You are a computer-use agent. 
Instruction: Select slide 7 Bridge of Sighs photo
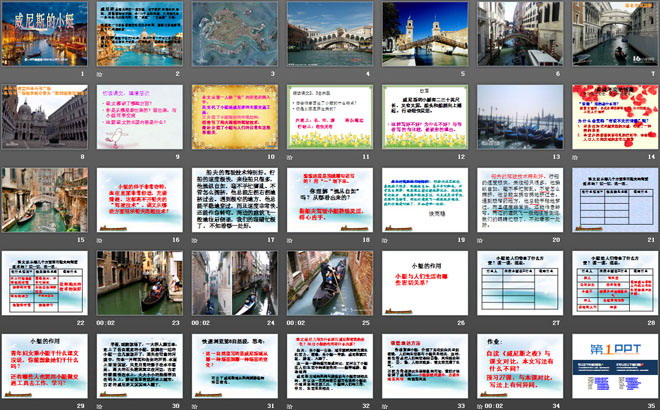click(615, 34)
